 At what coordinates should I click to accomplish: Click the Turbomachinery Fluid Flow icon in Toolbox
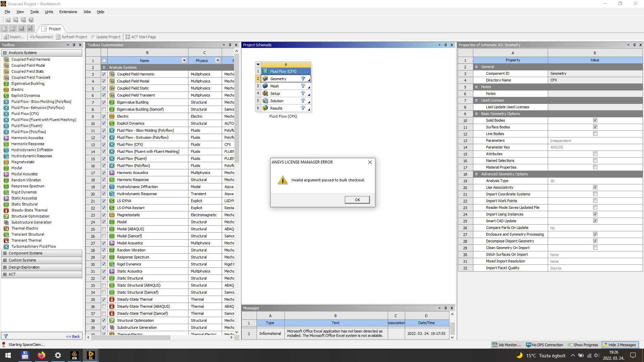pos(6,246)
